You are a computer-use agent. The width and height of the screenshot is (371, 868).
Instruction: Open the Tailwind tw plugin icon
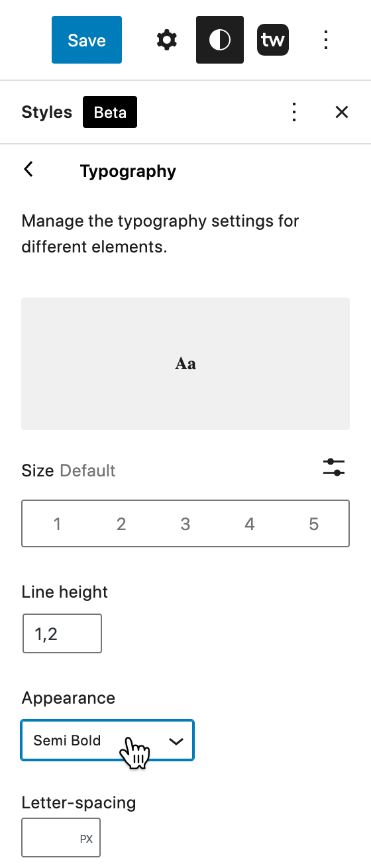coord(273,40)
